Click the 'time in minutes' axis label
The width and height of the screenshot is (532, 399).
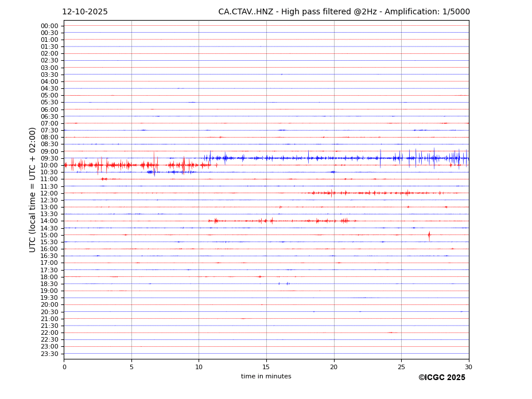point(266,377)
